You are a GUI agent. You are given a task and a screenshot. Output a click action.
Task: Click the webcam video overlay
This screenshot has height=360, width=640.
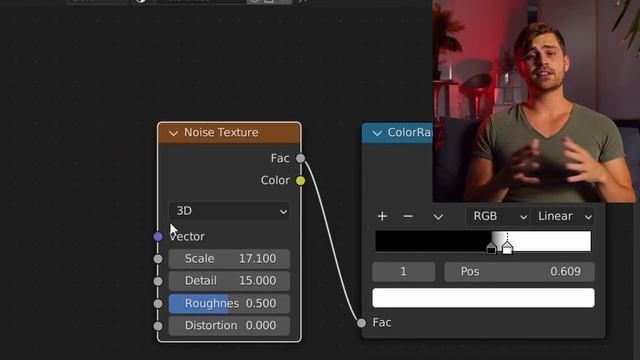[x=536, y=101]
